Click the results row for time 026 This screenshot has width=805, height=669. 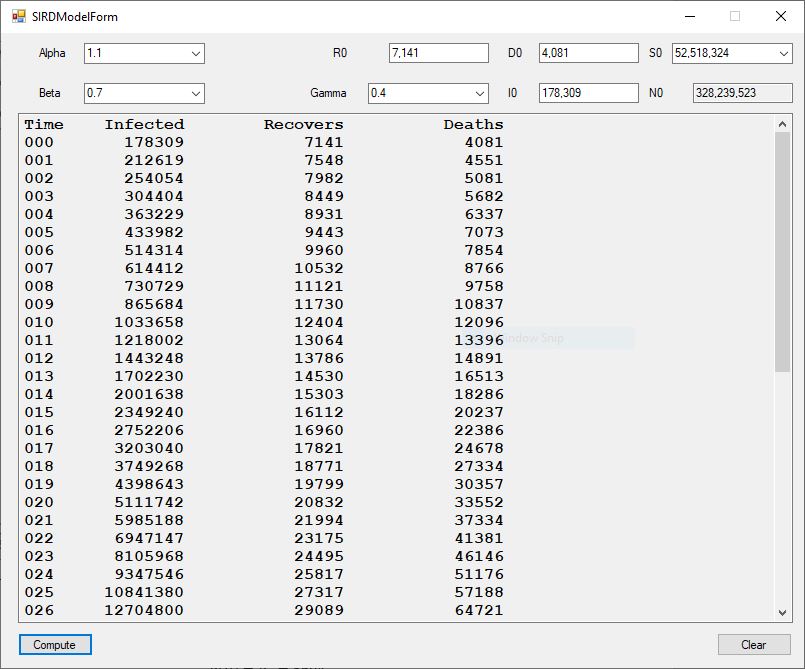coord(264,610)
